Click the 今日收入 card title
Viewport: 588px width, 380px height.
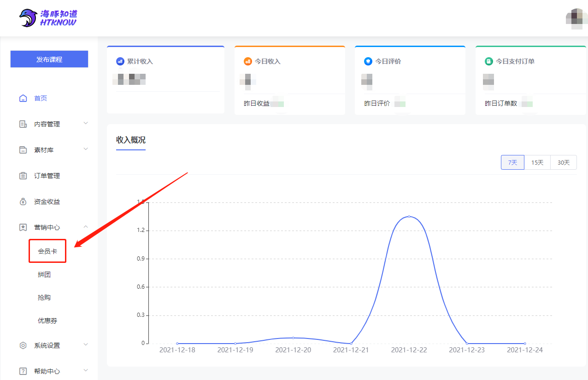[268, 61]
